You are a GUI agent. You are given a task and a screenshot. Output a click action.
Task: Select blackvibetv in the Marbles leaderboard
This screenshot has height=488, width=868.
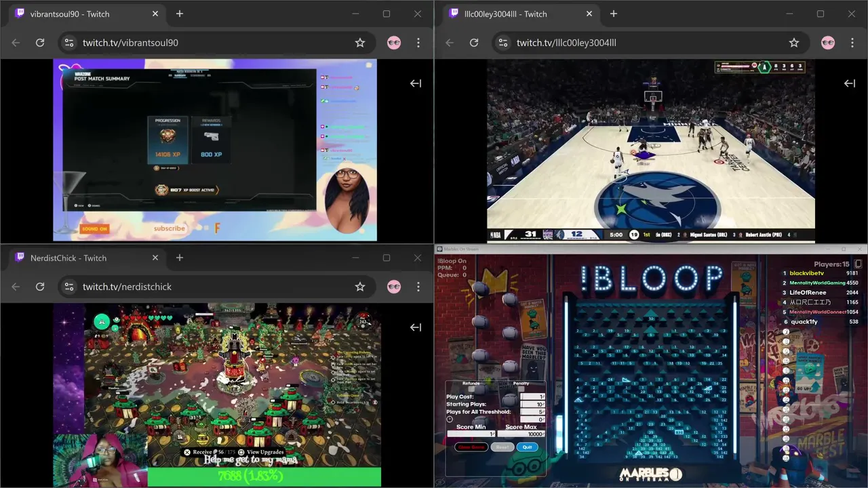click(807, 273)
